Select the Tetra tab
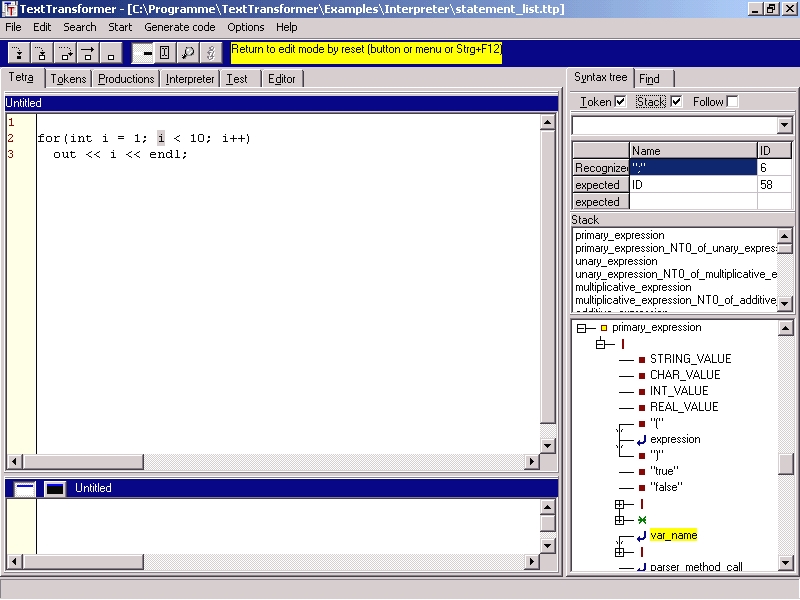This screenshot has height=600, width=800. point(21,78)
